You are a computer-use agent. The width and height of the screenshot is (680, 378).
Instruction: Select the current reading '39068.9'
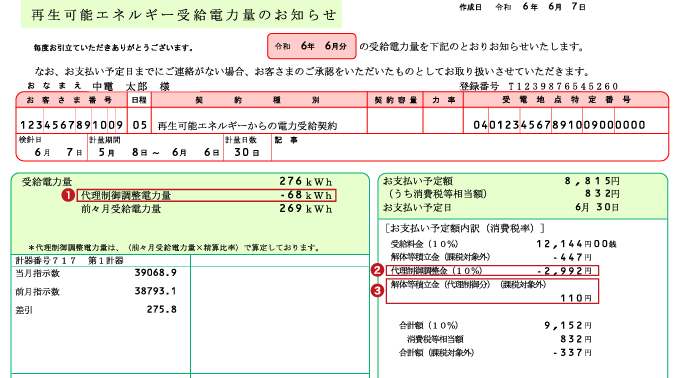tap(156, 273)
